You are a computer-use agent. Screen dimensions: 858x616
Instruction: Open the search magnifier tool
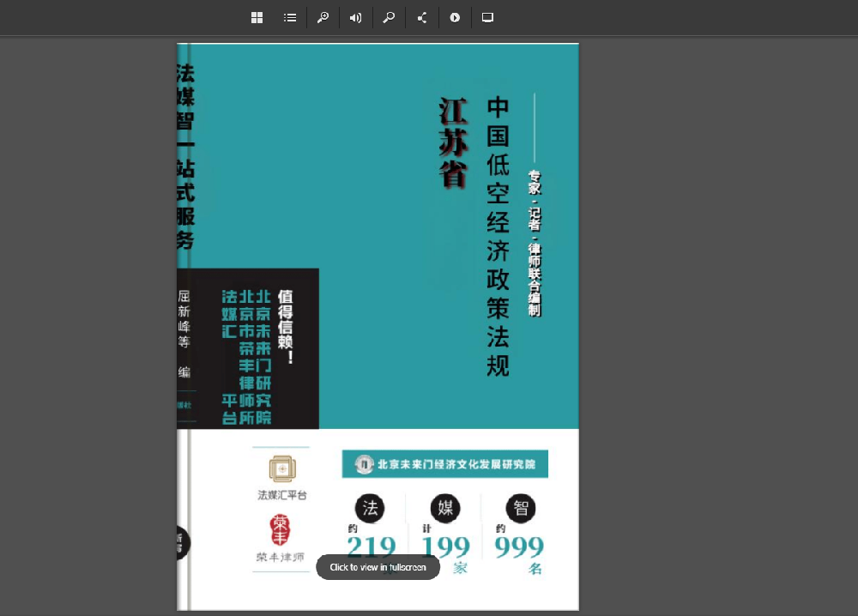(x=389, y=18)
